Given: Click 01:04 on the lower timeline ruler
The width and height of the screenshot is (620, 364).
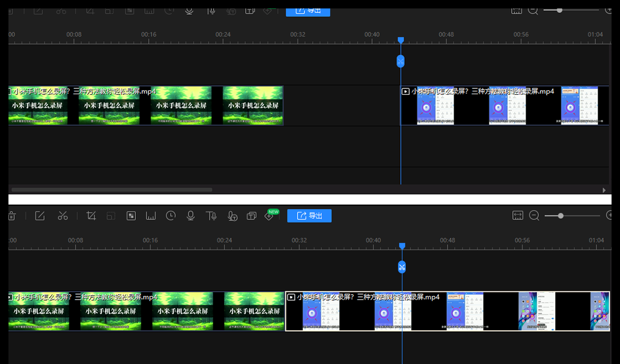Looking at the screenshot, I should [x=597, y=240].
